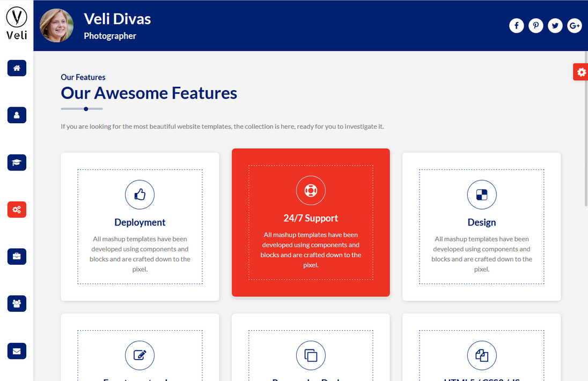The height and width of the screenshot is (381, 588).
Task: Click the Deployment thumbs-up icon
Action: (140, 195)
